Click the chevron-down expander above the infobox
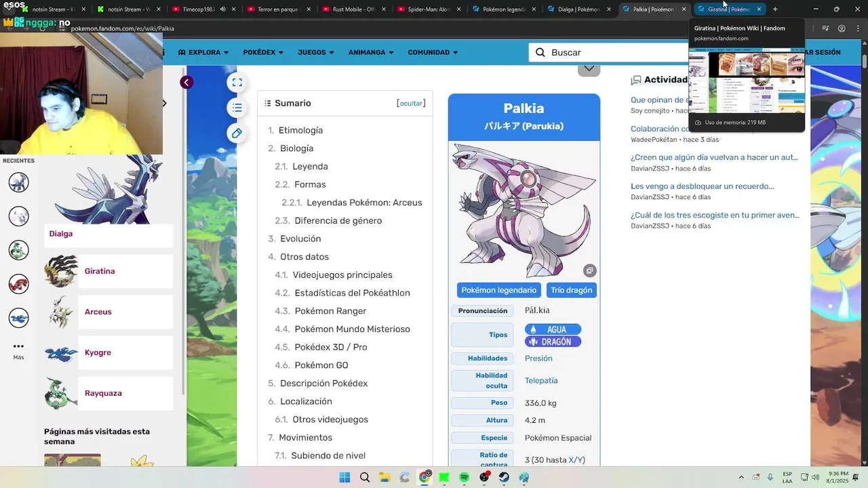Image resolution: width=868 pixels, height=488 pixels. (x=589, y=68)
